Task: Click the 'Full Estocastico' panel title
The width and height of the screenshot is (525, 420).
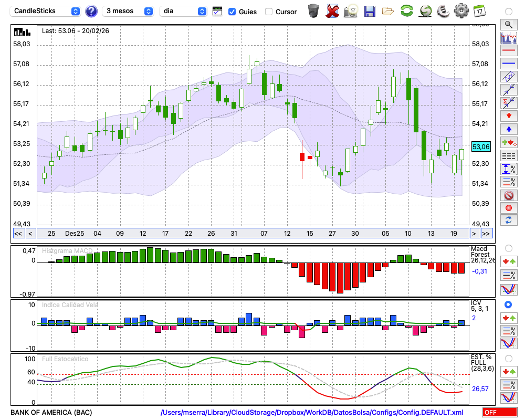Action: click(x=65, y=359)
